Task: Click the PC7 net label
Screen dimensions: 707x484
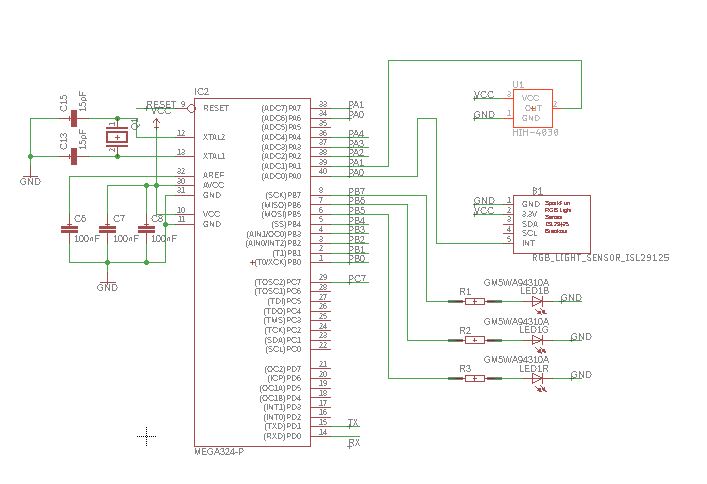Action: point(357,279)
